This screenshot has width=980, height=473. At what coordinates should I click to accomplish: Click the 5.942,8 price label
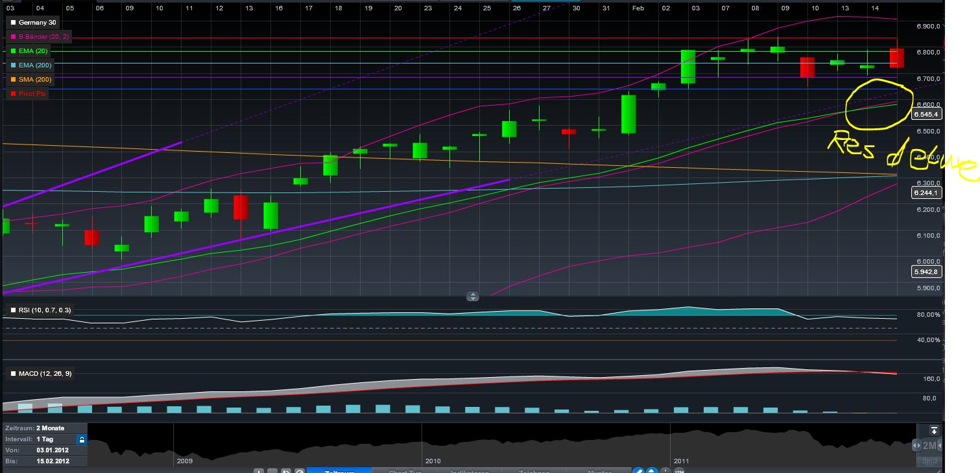pyautogui.click(x=926, y=272)
